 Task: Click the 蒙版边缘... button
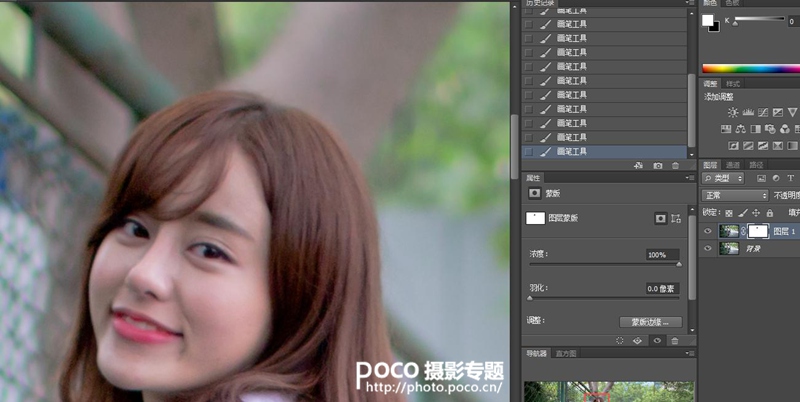pyautogui.click(x=651, y=322)
